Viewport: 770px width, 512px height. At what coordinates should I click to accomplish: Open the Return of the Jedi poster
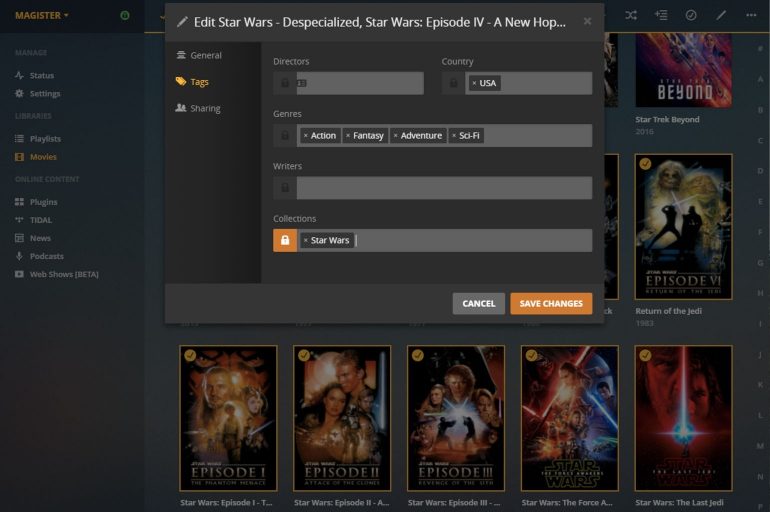[683, 226]
